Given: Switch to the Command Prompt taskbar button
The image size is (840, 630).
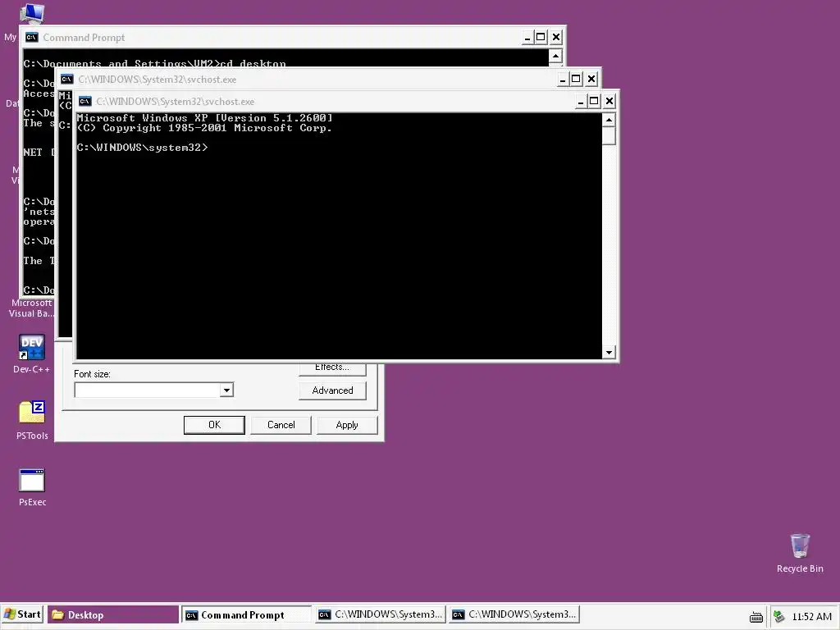Looking at the screenshot, I should 246,615.
